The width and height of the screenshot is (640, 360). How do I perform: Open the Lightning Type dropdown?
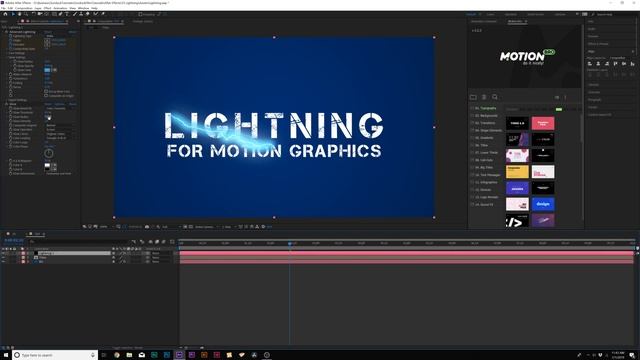[59, 36]
